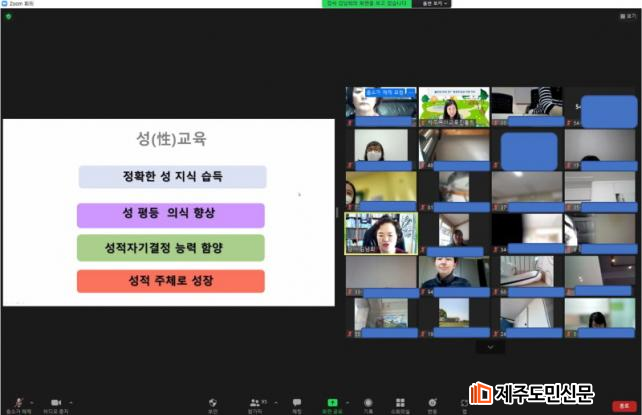The height and width of the screenshot is (415, 642).
Task: Click the green Share Screen icon
Action: coord(332,402)
